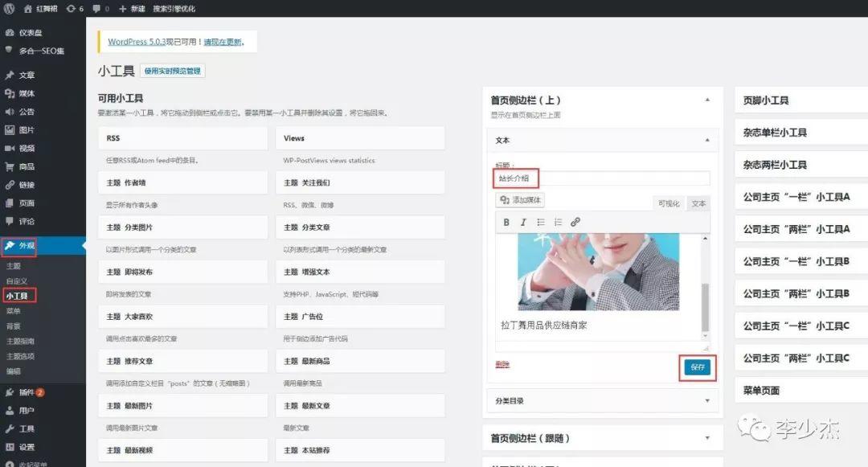Open 外观 paintbrush icon in sidebar
The image size is (868, 467).
point(10,245)
